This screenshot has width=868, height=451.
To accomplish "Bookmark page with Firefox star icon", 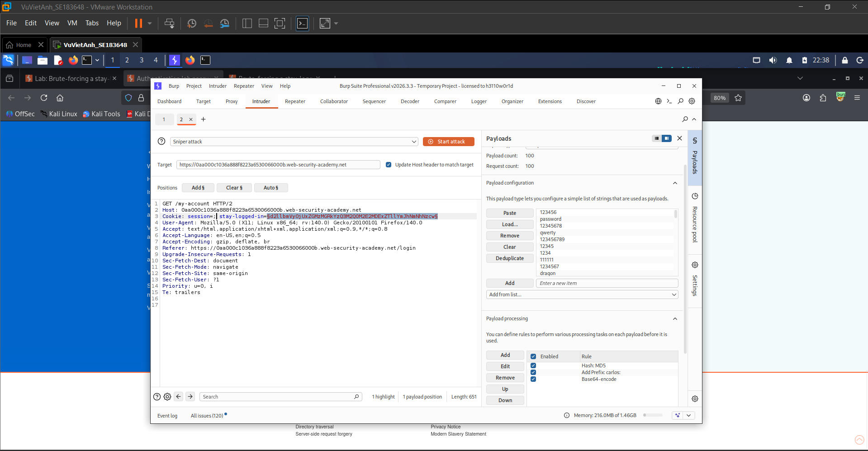I will (738, 98).
